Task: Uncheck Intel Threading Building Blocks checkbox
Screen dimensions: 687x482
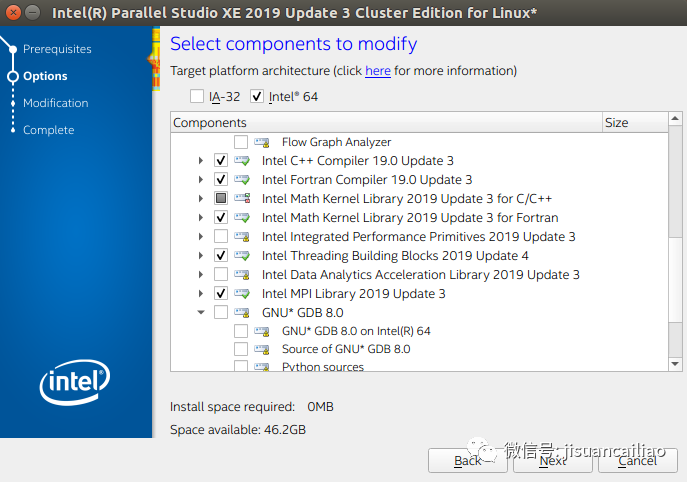Action: [221, 255]
